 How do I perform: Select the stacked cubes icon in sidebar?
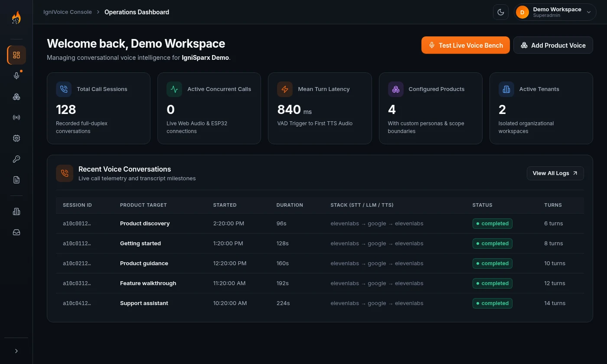point(16,97)
